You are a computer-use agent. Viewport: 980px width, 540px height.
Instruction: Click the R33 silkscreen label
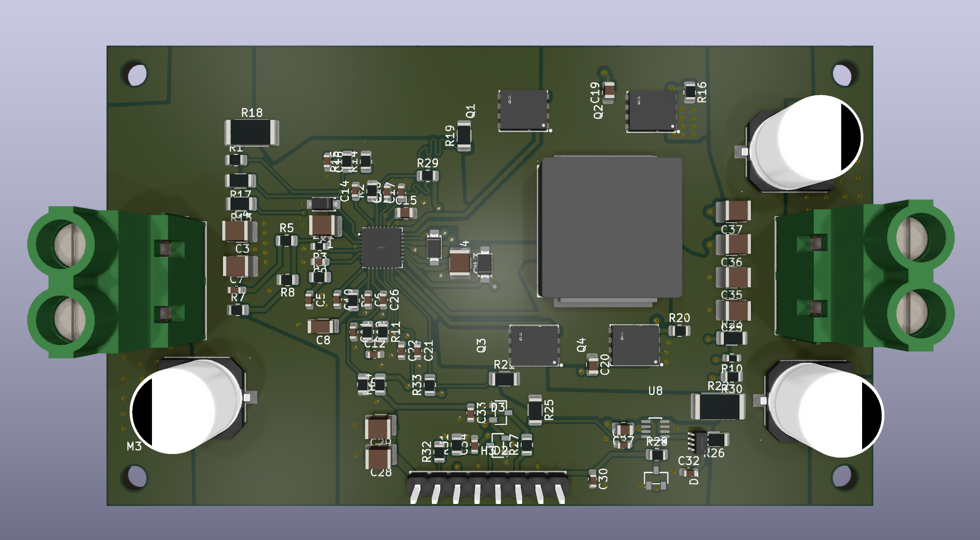tap(417, 385)
